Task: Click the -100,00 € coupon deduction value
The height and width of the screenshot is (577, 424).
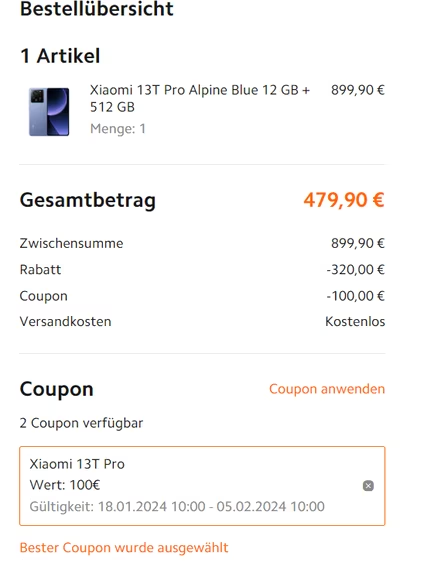Action: [x=355, y=296]
